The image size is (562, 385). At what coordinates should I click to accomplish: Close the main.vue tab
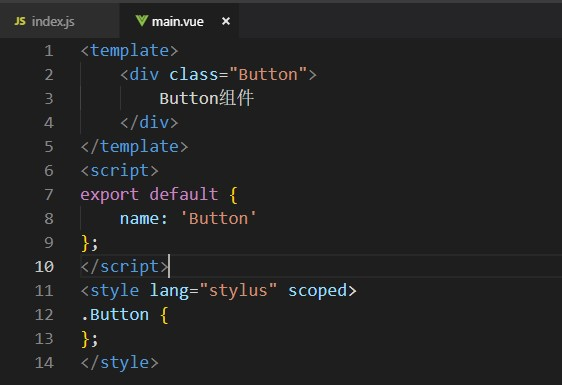[x=226, y=22]
